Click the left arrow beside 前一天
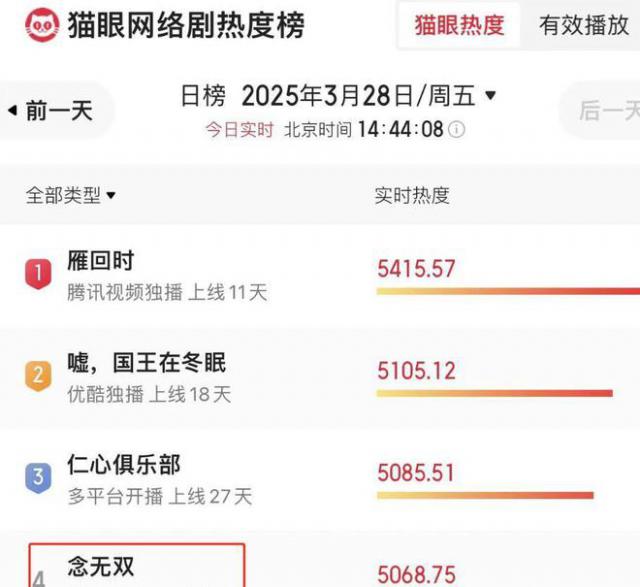This screenshot has height=587, width=640. tap(12, 110)
